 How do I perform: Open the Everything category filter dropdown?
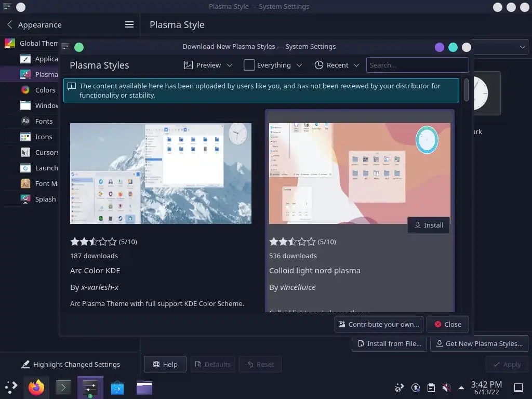[x=273, y=65]
